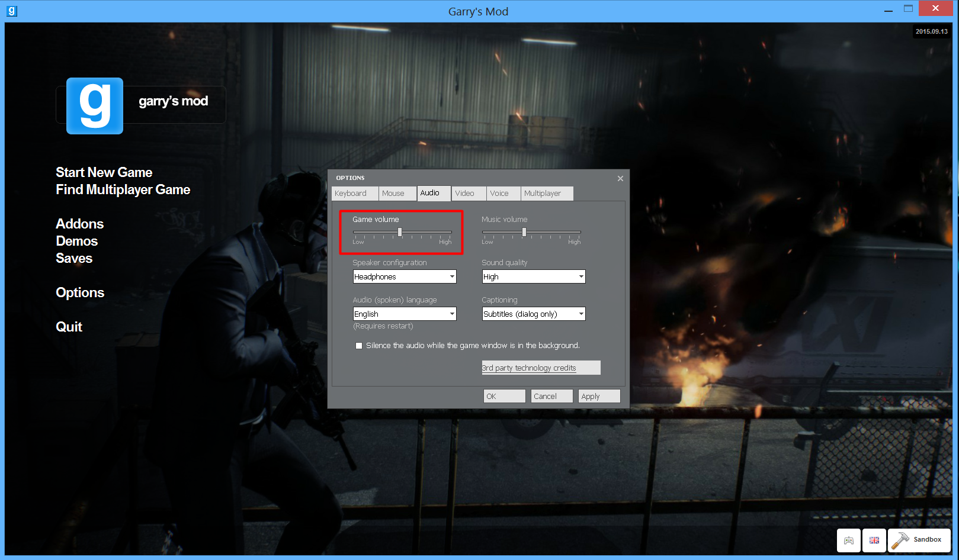The image size is (959, 560).
Task: Open 3rd party technology credits
Action: (541, 368)
